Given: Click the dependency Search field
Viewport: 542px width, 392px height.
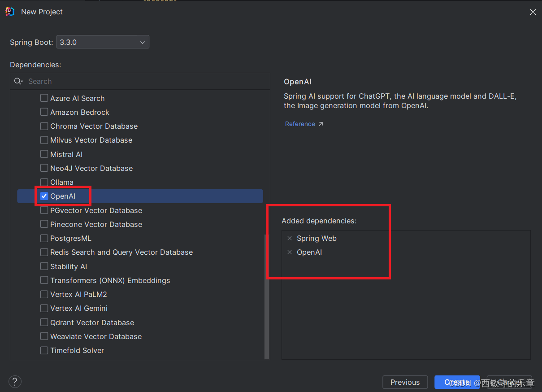Looking at the screenshot, I should click(x=140, y=81).
